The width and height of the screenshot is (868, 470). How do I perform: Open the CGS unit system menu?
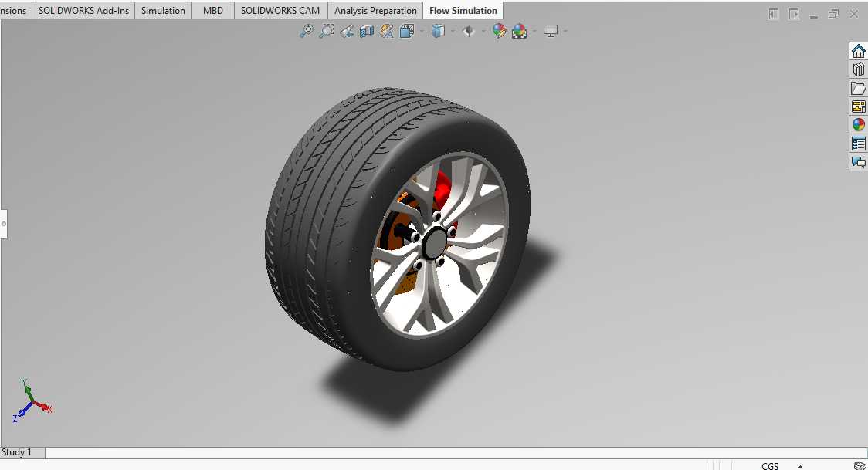[769, 466]
